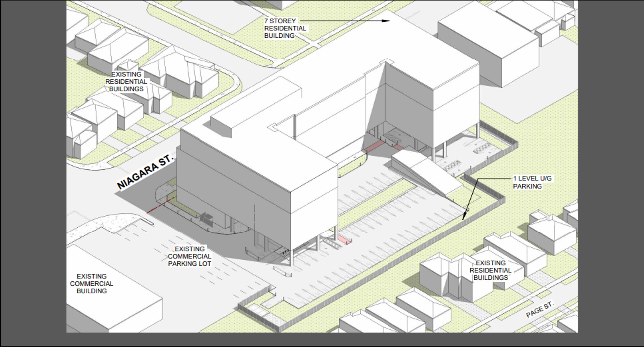
Task: Click the 'PAGE ST.' street label
Action: tap(540, 310)
